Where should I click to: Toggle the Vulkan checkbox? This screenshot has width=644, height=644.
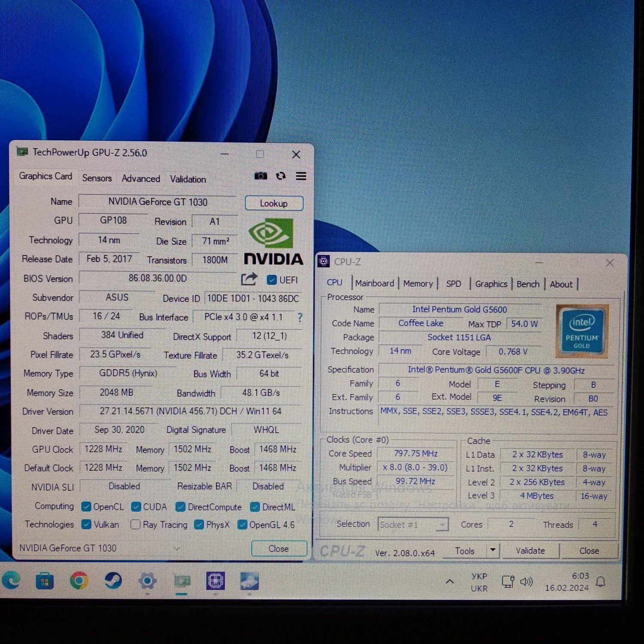click(x=86, y=524)
